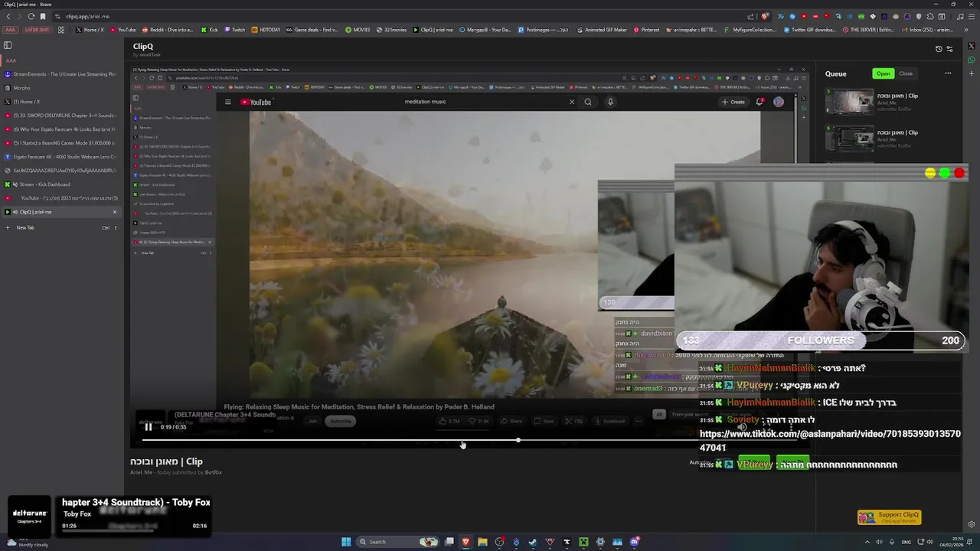Set the queue to Open
The image size is (980, 551).
coord(884,73)
